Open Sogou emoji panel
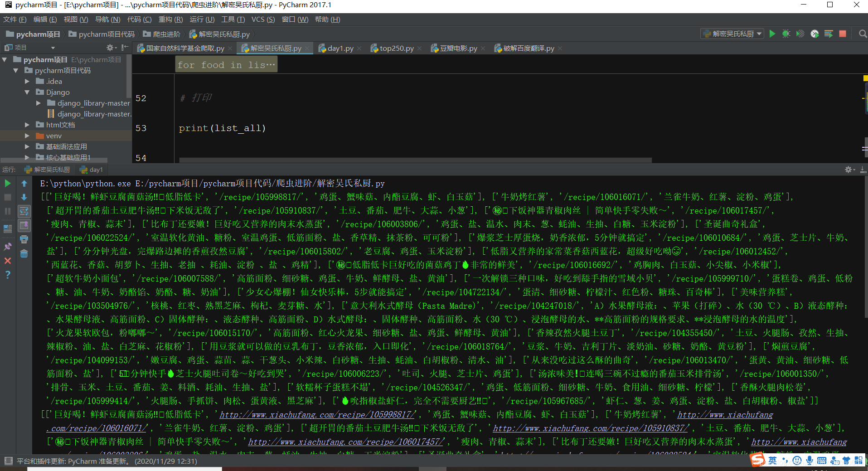 click(797, 461)
